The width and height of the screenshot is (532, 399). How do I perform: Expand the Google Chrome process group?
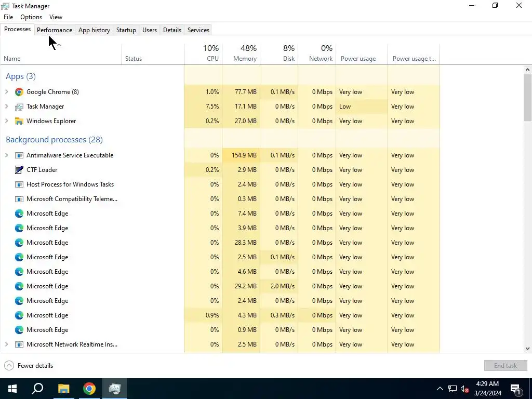[6, 92]
